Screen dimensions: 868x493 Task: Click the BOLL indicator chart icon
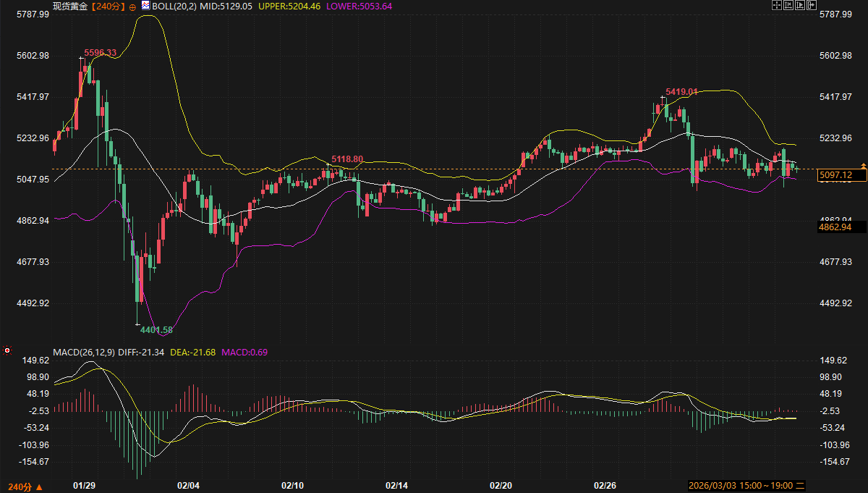145,6
